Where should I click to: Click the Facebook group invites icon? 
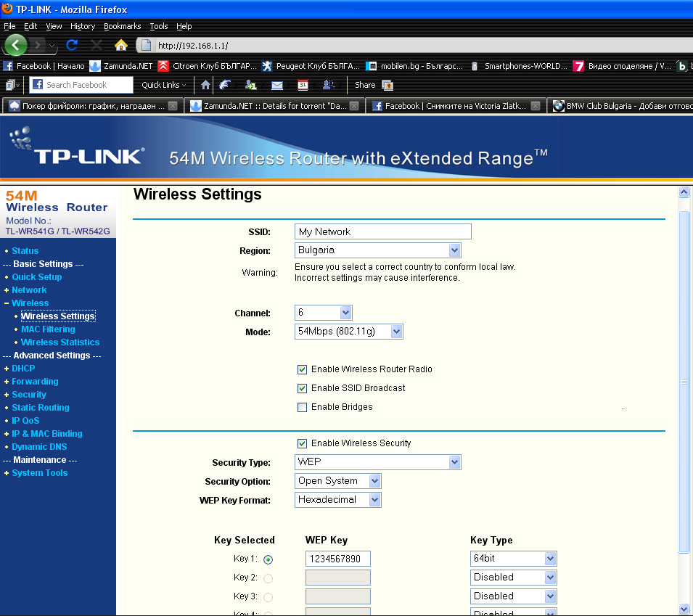pyautogui.click(x=329, y=85)
